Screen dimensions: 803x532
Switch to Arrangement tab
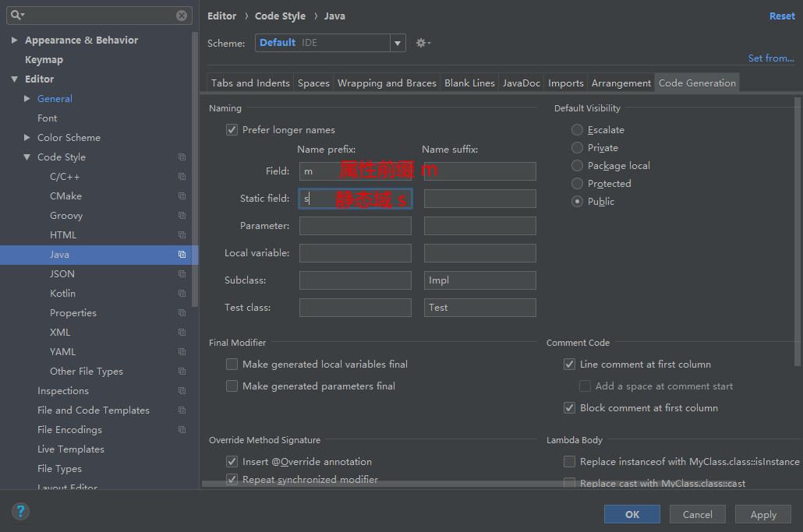[x=621, y=83]
